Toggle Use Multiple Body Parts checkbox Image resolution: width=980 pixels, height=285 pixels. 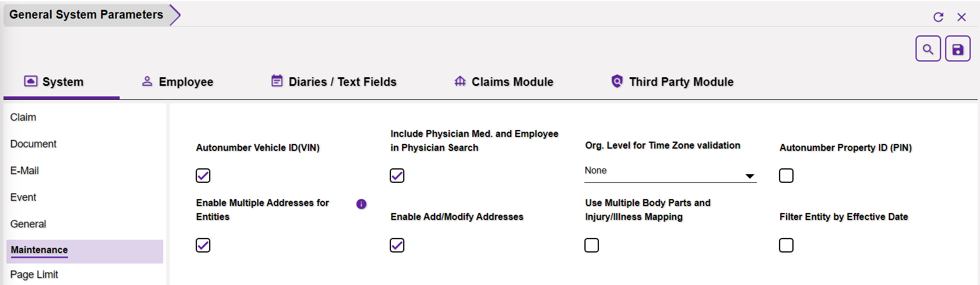pyautogui.click(x=591, y=246)
